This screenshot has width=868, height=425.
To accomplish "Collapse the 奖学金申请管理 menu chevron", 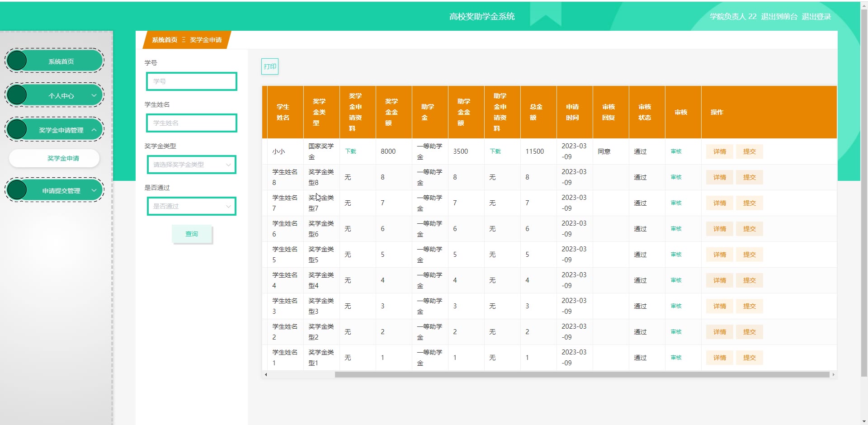I will click(94, 130).
